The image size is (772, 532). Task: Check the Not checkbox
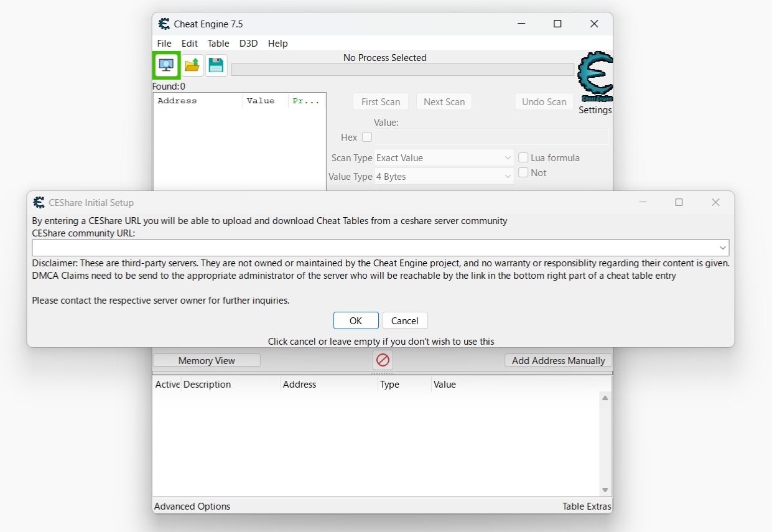pos(524,173)
